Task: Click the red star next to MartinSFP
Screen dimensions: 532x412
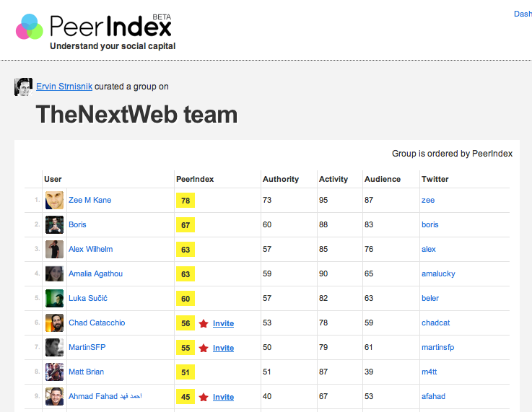Action: (x=204, y=348)
